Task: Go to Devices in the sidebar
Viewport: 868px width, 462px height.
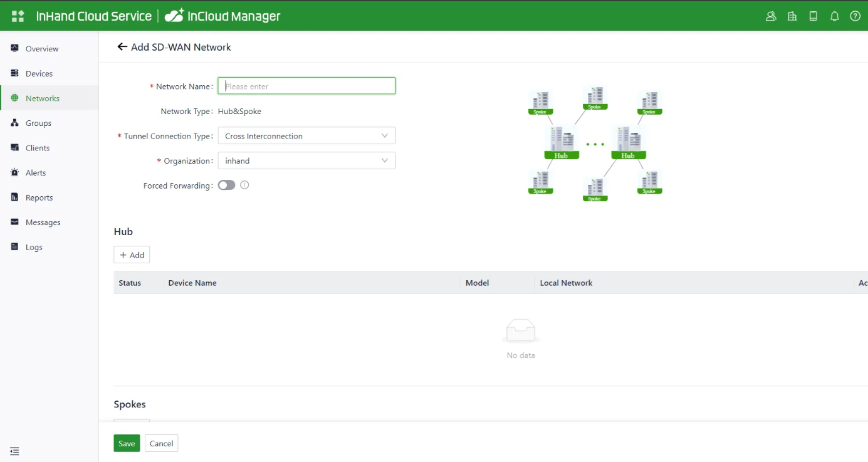Action: click(x=39, y=73)
